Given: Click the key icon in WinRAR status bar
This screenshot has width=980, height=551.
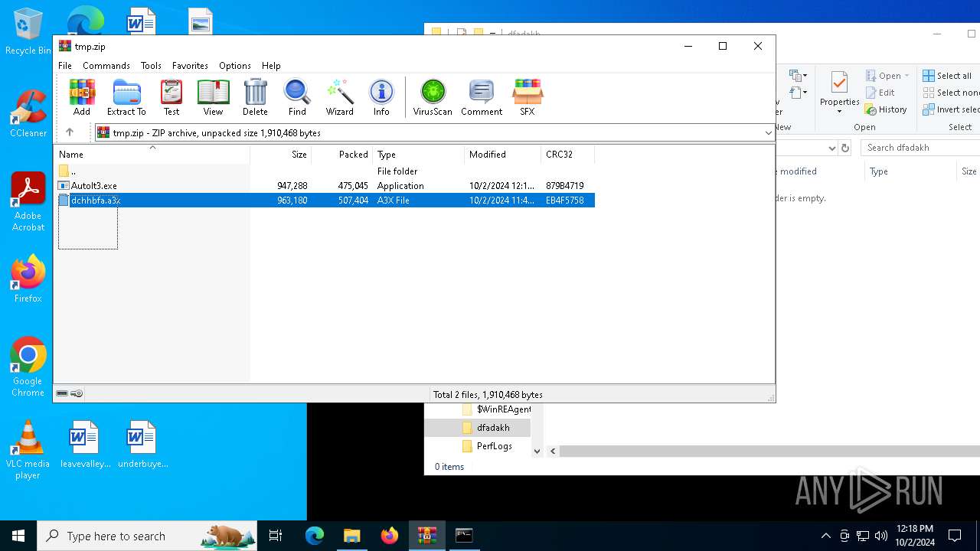Looking at the screenshot, I should 77,394.
